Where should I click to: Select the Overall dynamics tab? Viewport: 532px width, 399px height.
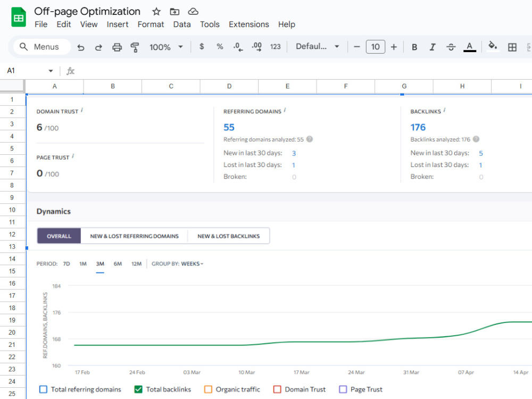coord(59,236)
